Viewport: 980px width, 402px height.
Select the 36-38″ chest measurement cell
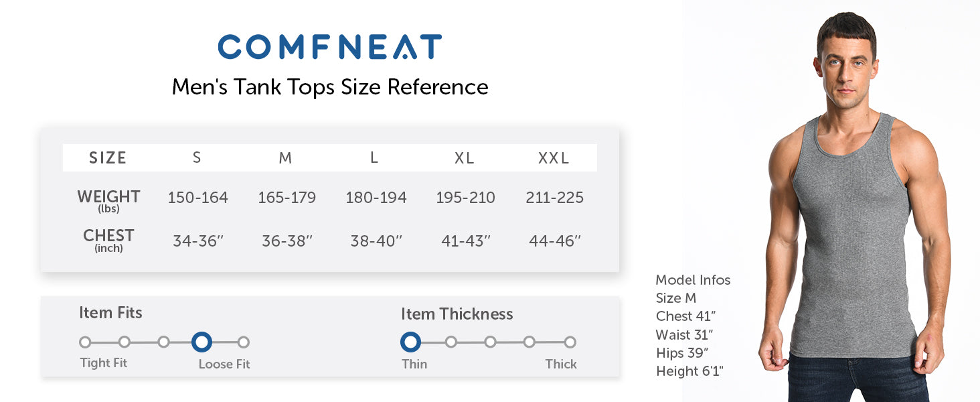click(287, 241)
